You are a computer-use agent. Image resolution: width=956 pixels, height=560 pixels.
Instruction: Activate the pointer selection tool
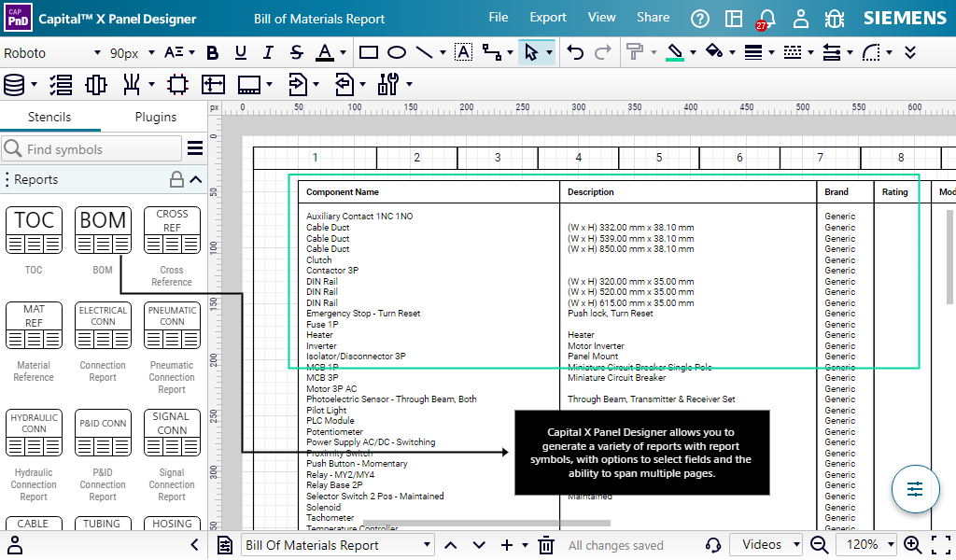(531, 53)
